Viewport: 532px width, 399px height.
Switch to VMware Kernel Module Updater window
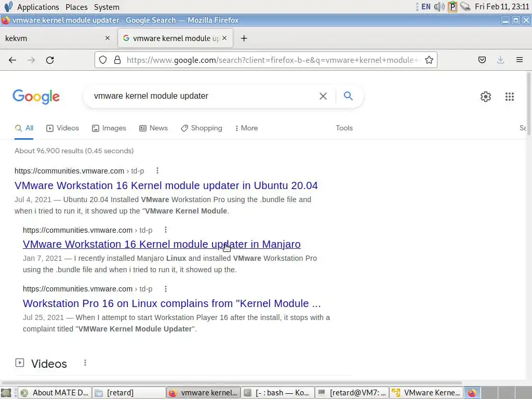(426, 393)
